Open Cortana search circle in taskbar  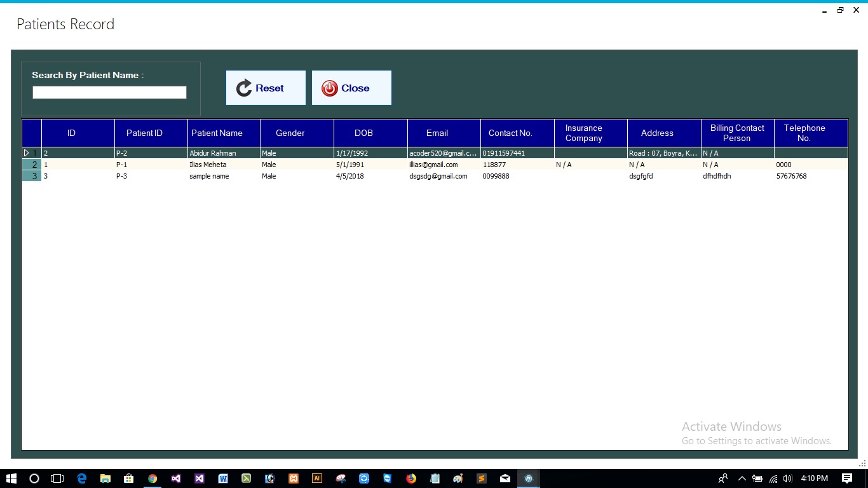coord(34,478)
